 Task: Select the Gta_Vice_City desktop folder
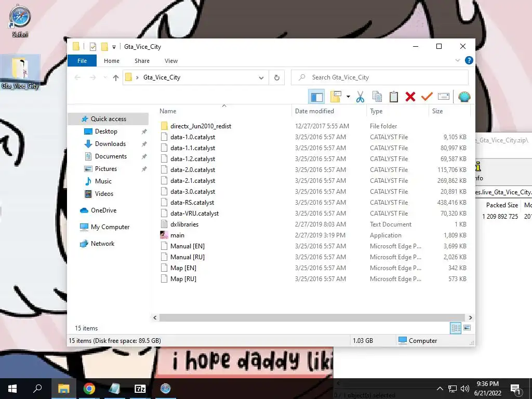20,73
